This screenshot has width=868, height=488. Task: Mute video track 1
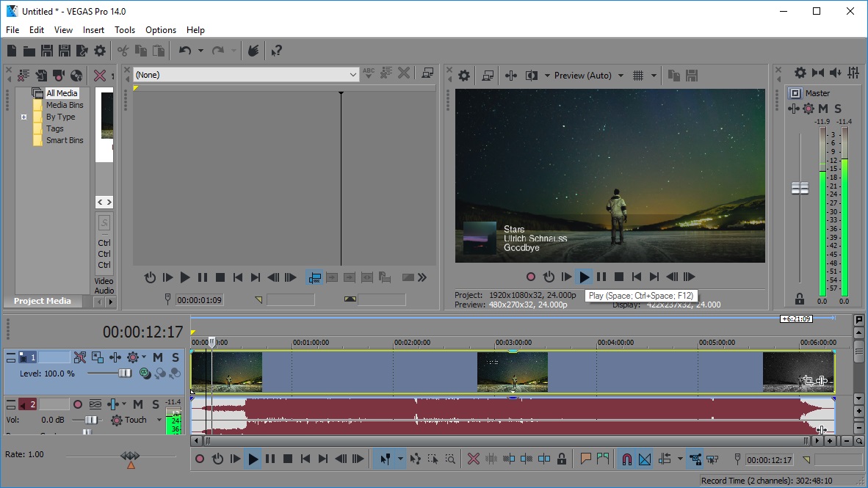pos(158,357)
